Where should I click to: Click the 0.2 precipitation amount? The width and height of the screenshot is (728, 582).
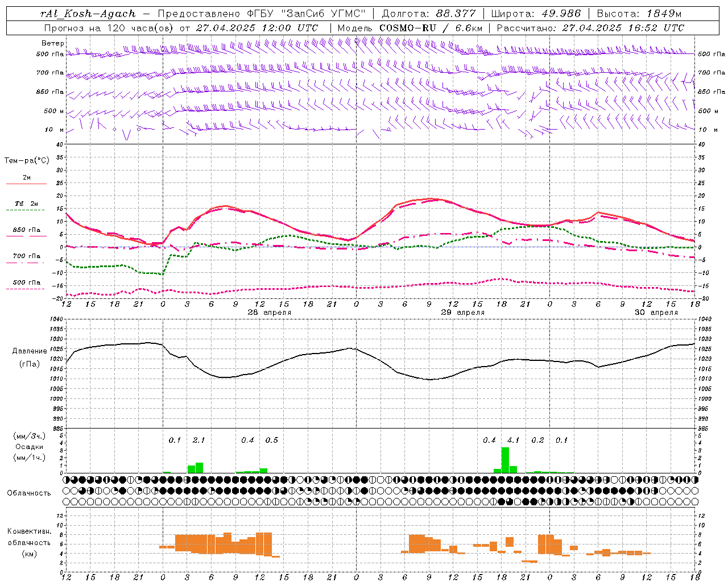[x=537, y=440]
